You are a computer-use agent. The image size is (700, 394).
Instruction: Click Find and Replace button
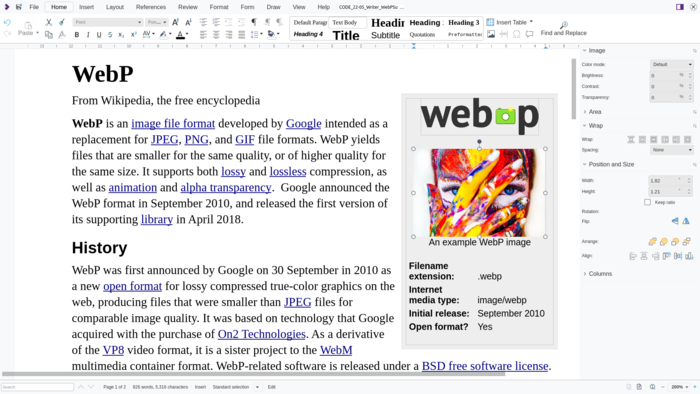tap(563, 29)
